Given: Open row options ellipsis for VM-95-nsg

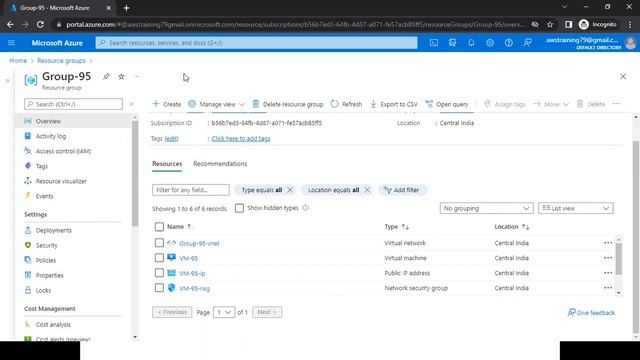Looking at the screenshot, I should tap(608, 288).
